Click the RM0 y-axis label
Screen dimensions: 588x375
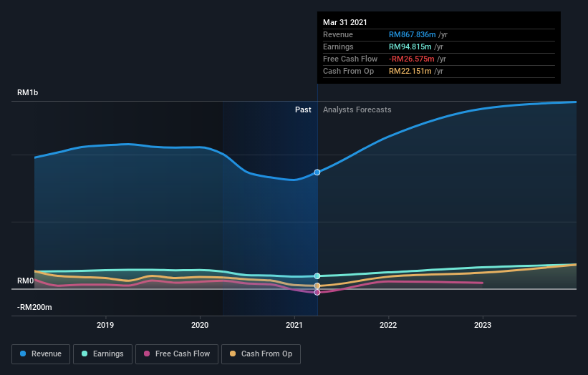[x=26, y=281]
